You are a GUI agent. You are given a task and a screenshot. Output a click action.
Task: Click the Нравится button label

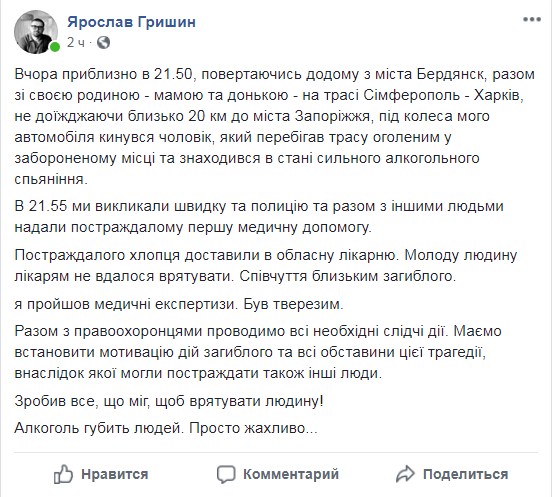click(x=114, y=474)
